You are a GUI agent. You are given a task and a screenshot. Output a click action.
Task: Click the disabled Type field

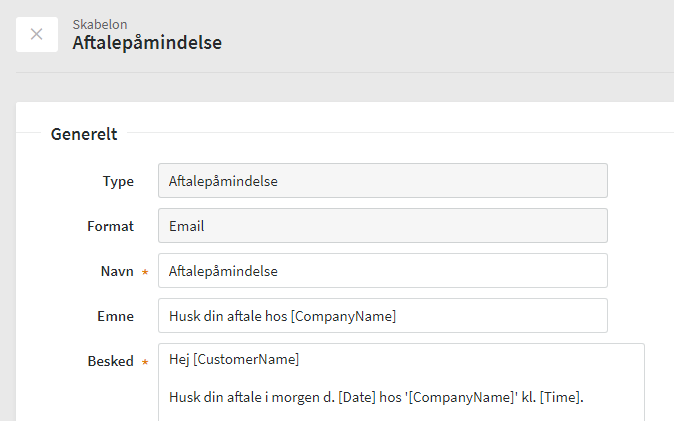click(382, 181)
